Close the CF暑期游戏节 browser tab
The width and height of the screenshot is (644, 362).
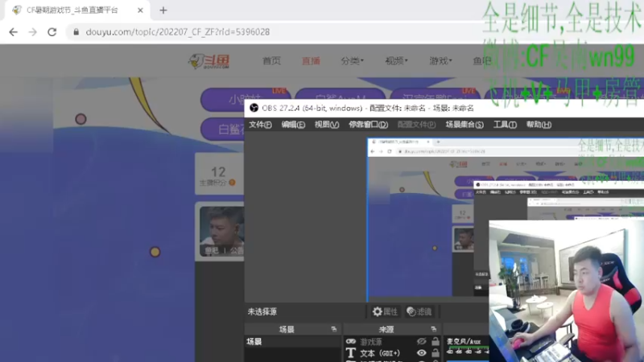[x=140, y=10]
